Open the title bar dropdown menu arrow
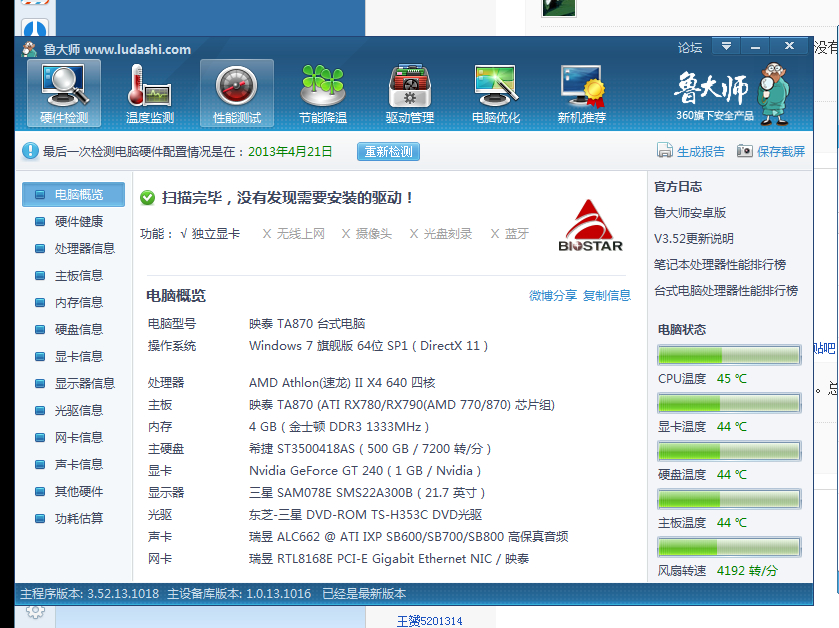 [x=726, y=46]
